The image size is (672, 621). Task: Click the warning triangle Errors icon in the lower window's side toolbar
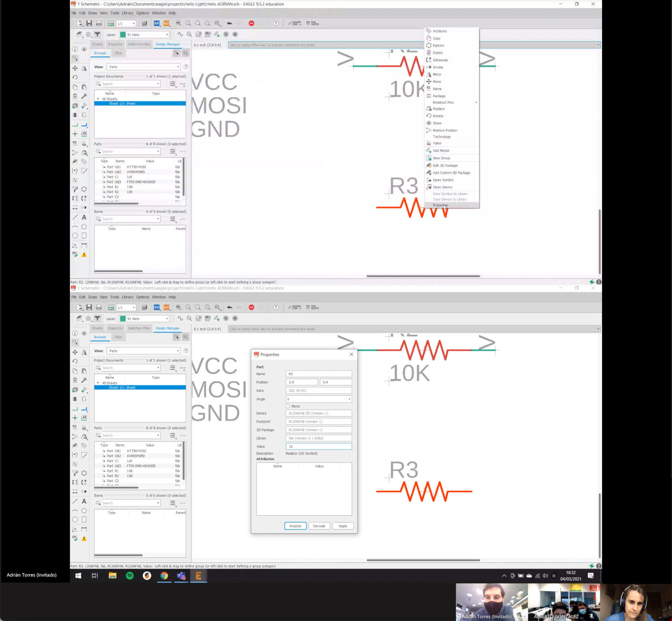click(84, 539)
